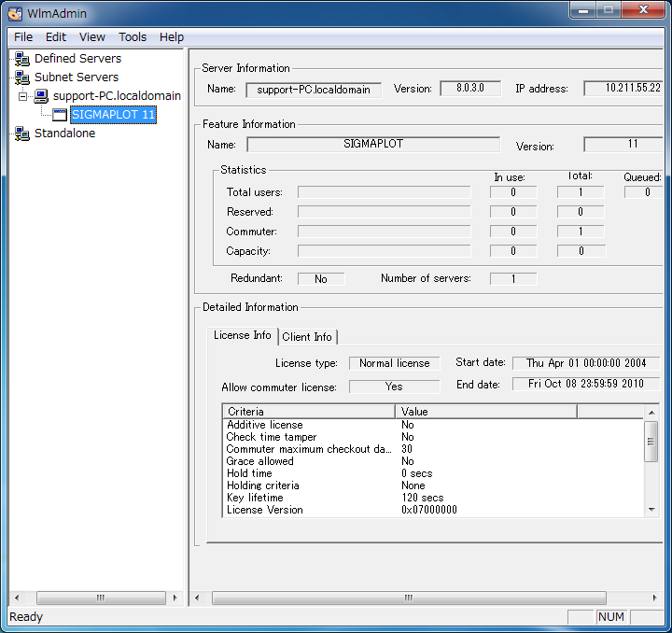The image size is (672, 633).
Task: Click the Commuter maximum checkout days row
Action: click(433, 449)
